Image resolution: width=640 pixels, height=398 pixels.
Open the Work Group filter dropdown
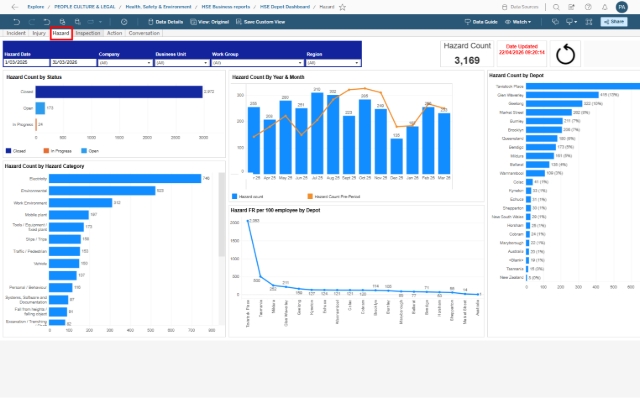click(x=258, y=62)
